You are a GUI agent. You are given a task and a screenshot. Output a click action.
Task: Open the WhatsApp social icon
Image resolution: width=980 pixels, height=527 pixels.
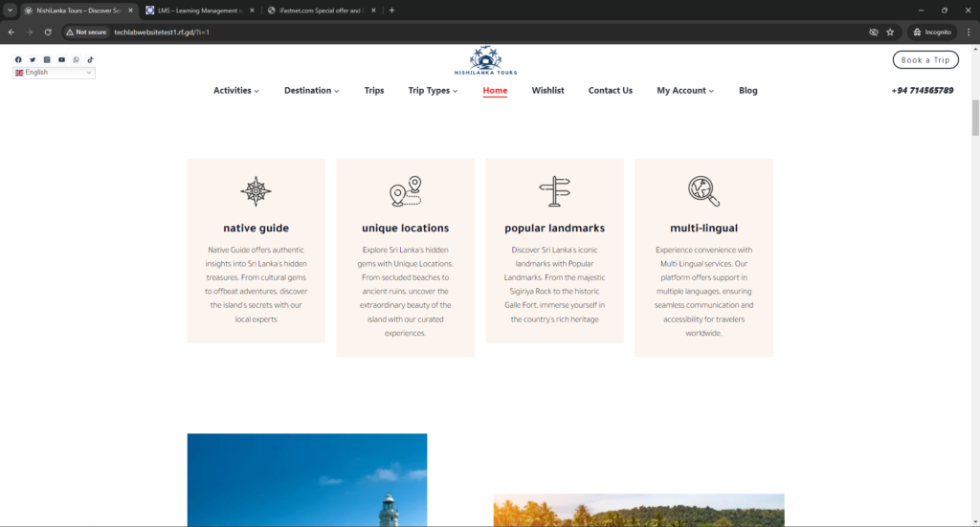point(77,59)
